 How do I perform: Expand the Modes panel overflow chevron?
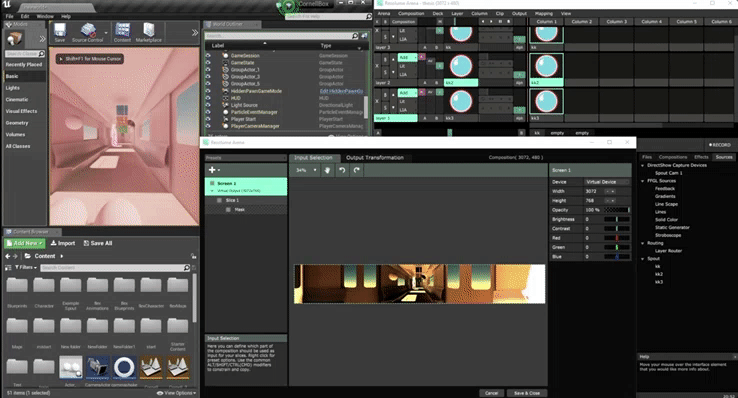pos(42,39)
